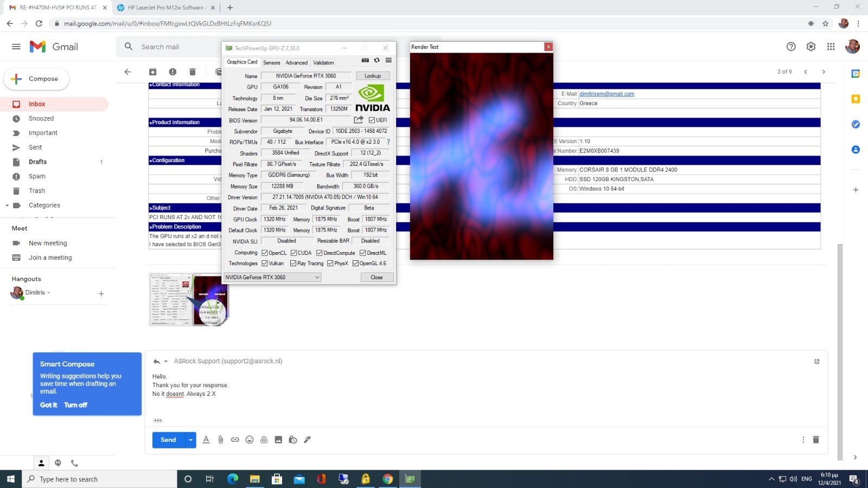Viewport: 868px width, 488px height.
Task: Switch to the Sensors tab
Action: point(271,62)
